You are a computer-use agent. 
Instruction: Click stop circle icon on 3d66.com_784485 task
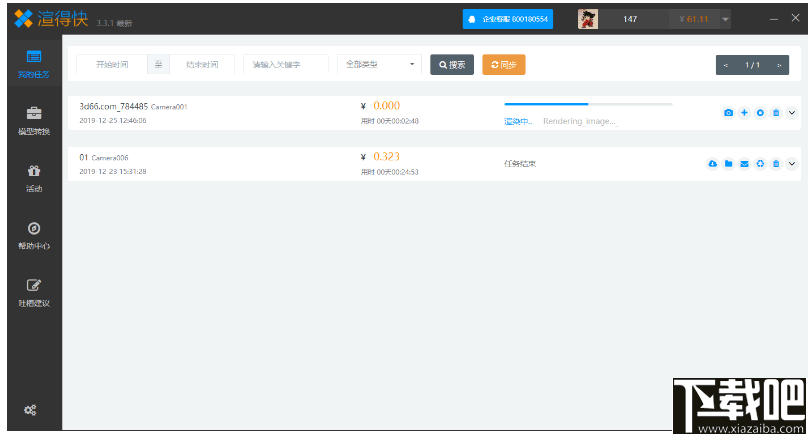[760, 113]
